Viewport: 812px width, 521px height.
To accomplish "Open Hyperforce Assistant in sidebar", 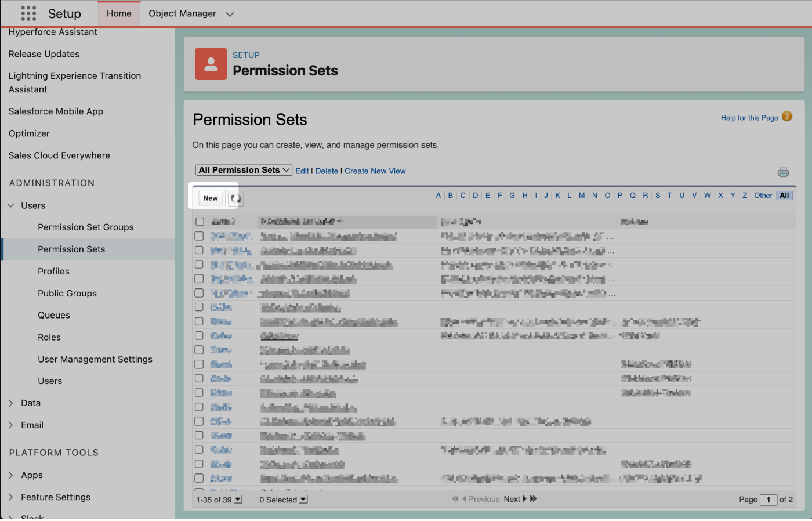I will click(53, 32).
